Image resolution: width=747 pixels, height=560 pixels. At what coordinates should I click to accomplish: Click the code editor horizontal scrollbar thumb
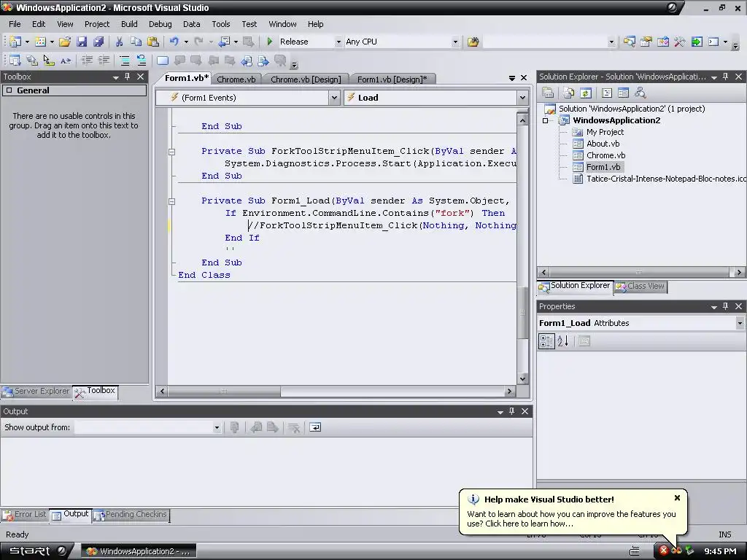223,392
